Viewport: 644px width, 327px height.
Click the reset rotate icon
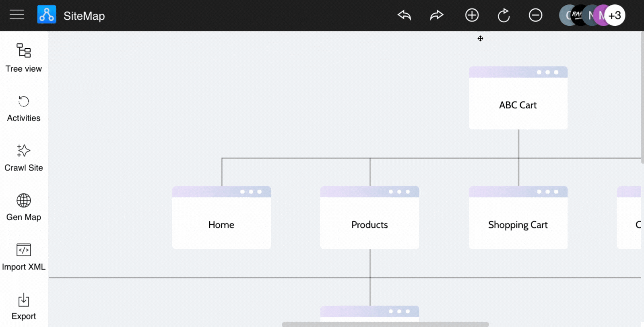coord(504,15)
